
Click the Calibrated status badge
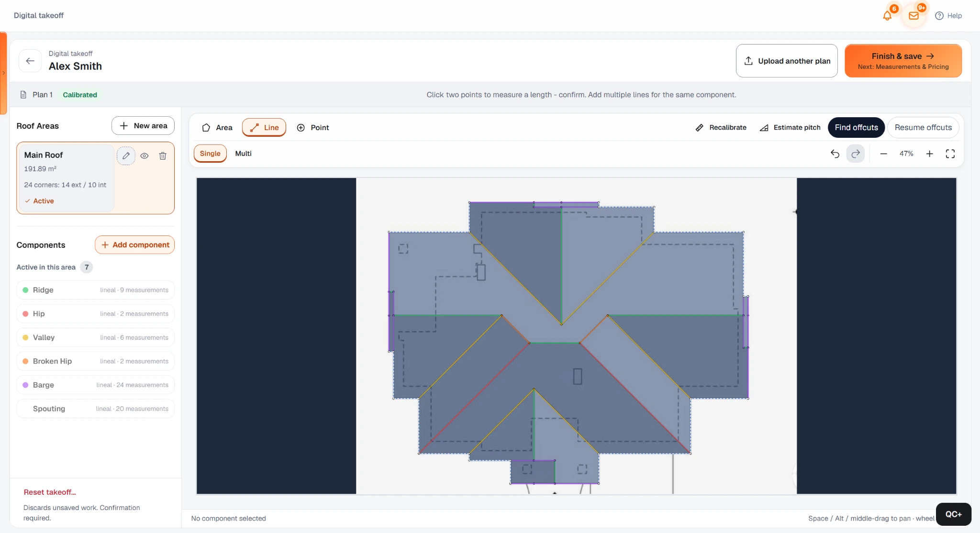point(80,95)
